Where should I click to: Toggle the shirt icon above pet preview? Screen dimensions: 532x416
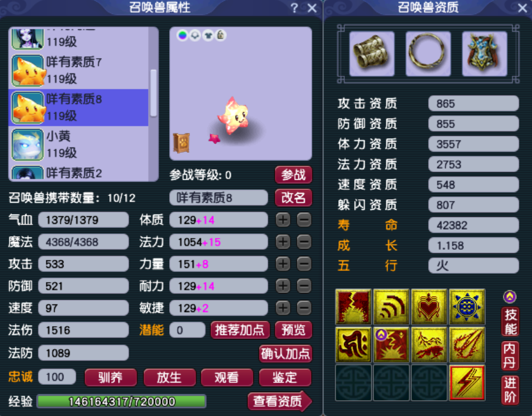208,35
